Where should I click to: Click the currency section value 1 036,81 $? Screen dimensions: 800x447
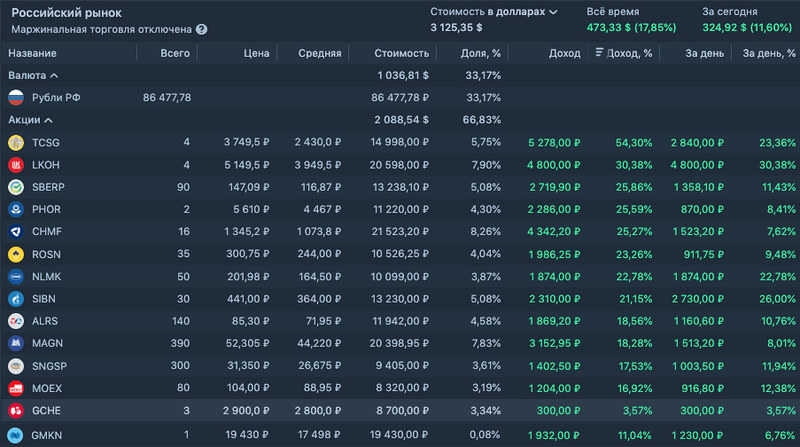[x=403, y=76]
